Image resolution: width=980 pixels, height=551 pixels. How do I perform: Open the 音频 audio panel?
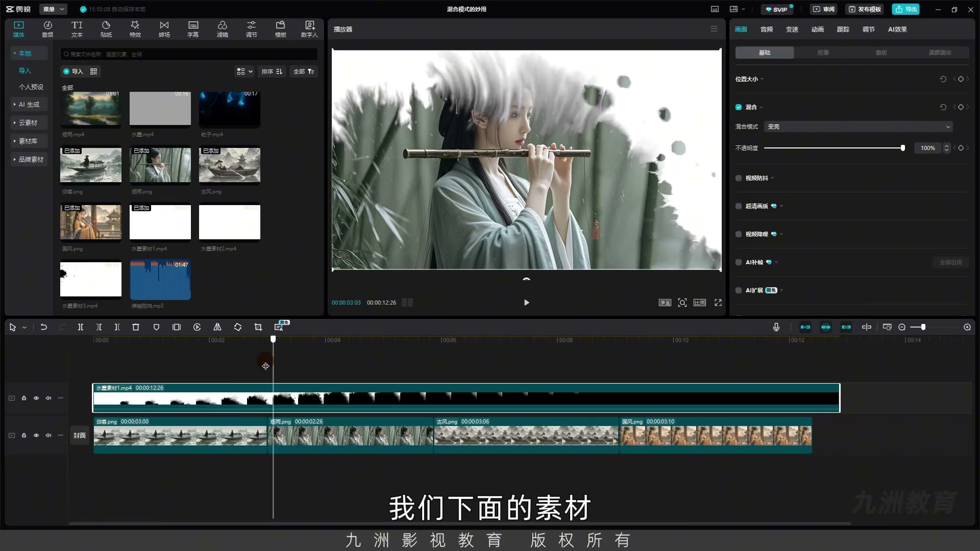click(x=47, y=29)
